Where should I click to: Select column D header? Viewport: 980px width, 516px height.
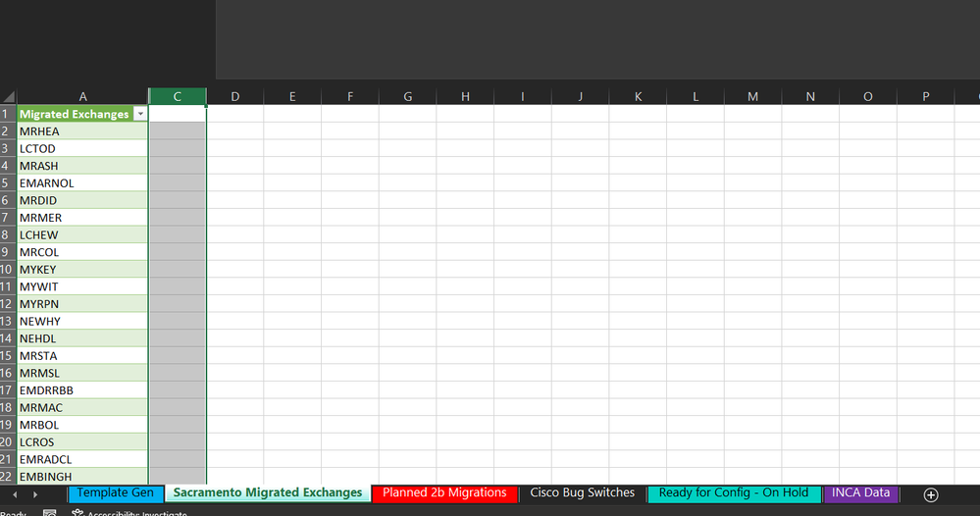pos(235,96)
